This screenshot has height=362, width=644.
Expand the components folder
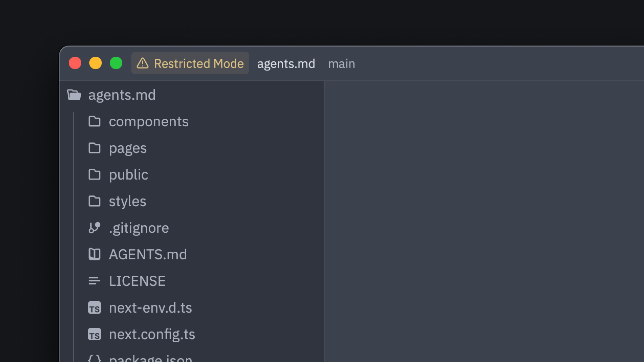pos(148,122)
